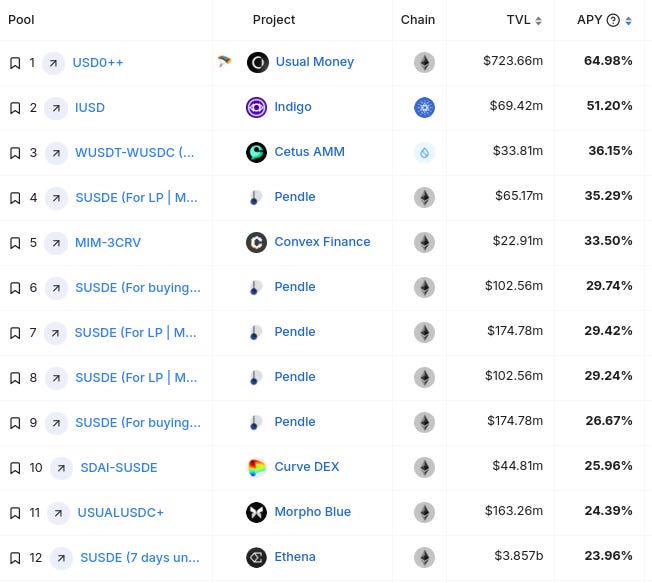Bookmark pool number 12 SUSDE

(x=15, y=558)
